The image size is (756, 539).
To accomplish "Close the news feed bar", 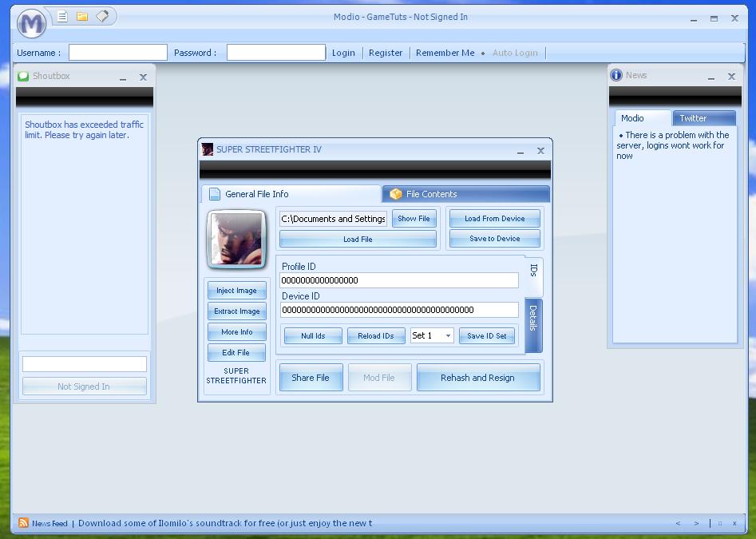I will click(734, 523).
